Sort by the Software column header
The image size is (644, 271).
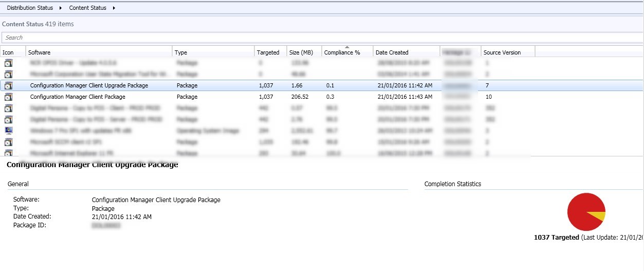tap(39, 52)
